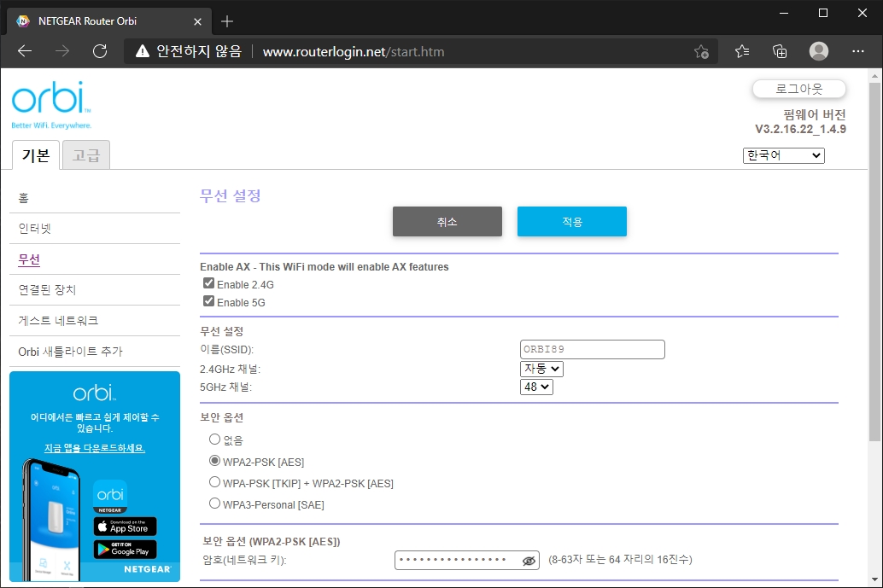Viewport: 883px width, 588px height.
Task: Open the 2.4GHz channel dropdown
Action: coord(541,369)
